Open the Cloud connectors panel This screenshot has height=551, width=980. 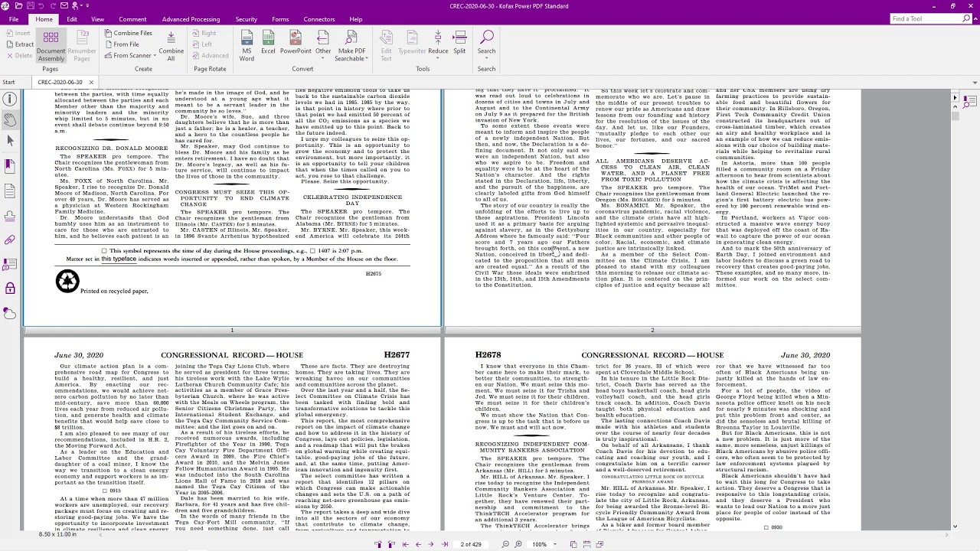(x=10, y=313)
